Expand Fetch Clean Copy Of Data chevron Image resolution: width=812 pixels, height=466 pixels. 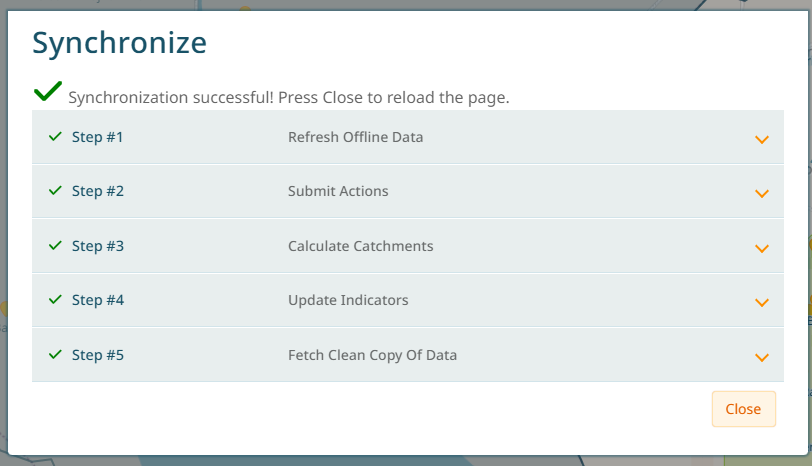tap(761, 357)
